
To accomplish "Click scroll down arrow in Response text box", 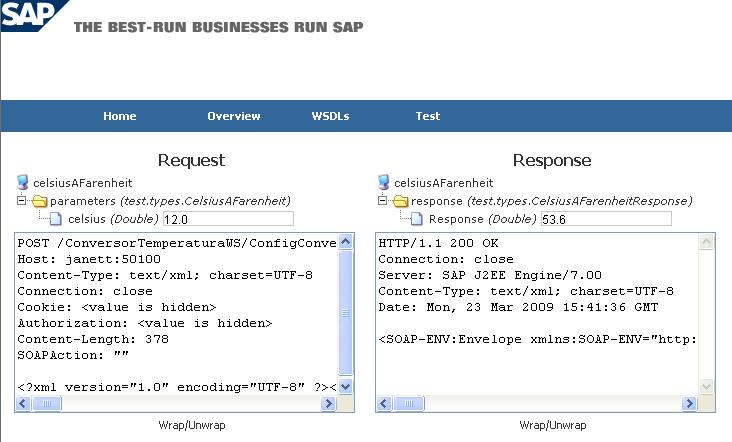I will [x=706, y=386].
